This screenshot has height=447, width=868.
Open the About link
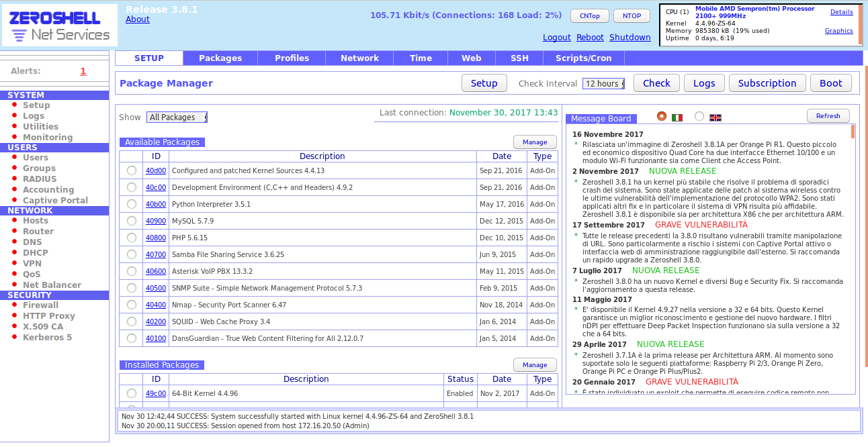(138, 19)
